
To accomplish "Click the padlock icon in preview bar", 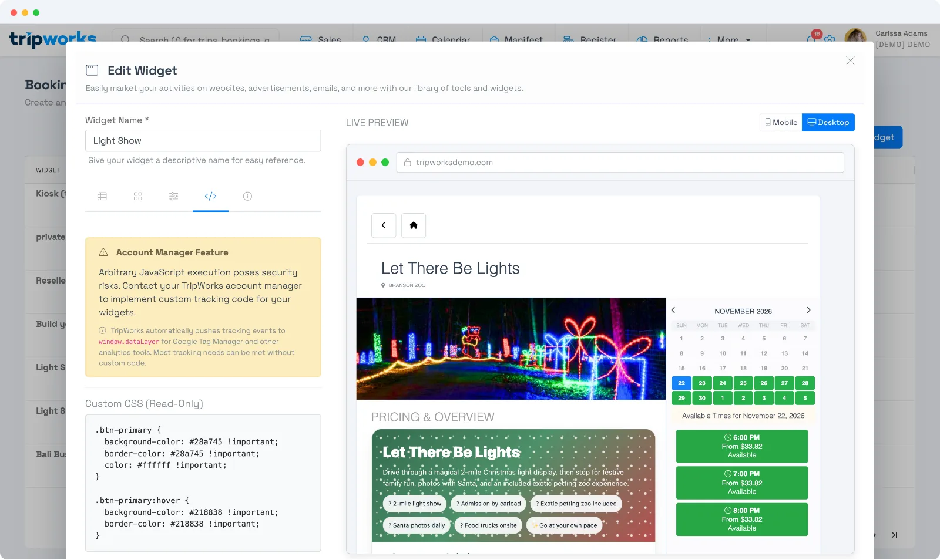I will click(x=408, y=163).
